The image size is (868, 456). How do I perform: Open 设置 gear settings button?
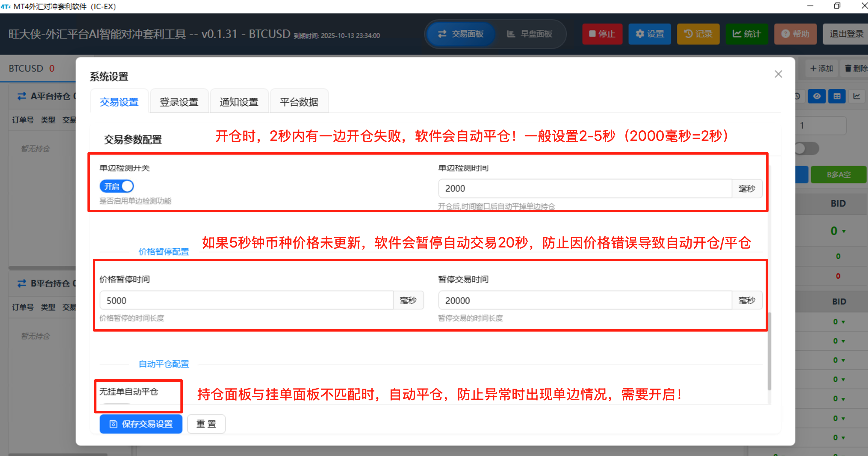649,34
